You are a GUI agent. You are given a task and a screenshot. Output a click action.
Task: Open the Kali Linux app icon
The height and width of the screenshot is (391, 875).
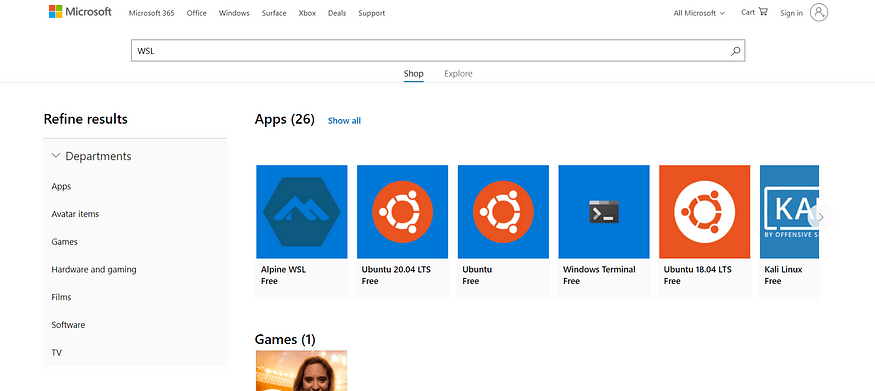pyautogui.click(x=790, y=211)
